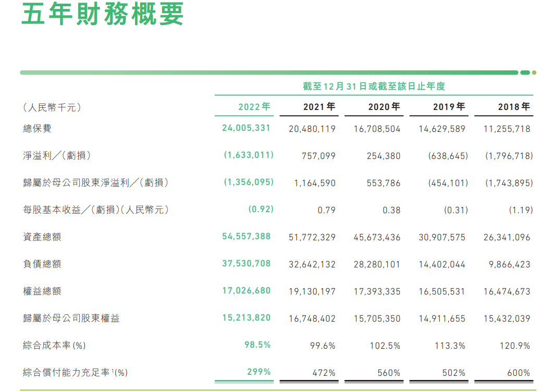Screen dimensions: 553x392
Task: Select the value 19,130,197
Action: [312, 292]
